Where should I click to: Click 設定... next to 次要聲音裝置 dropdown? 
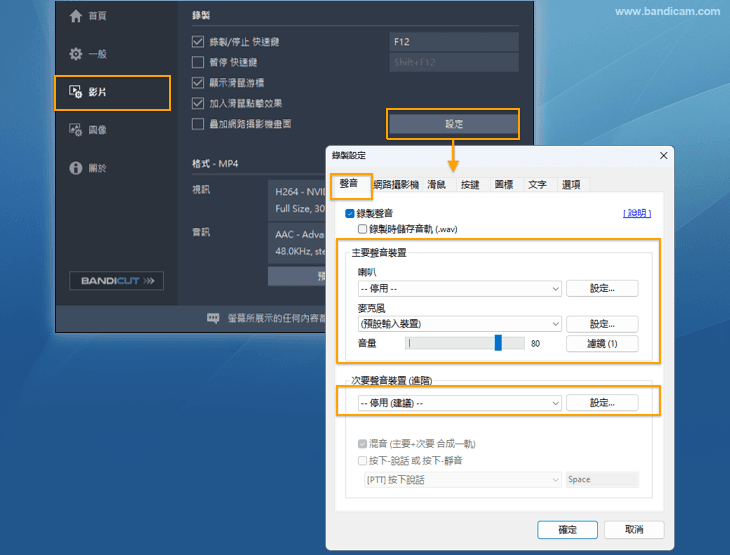tap(602, 403)
